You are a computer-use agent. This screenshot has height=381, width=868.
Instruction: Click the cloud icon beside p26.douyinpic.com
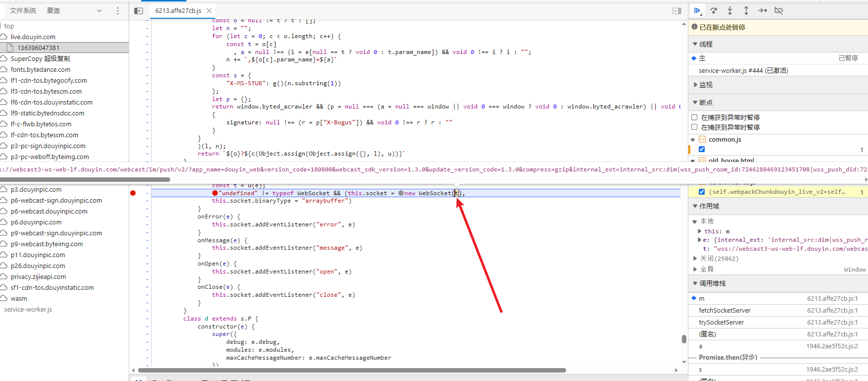point(4,266)
